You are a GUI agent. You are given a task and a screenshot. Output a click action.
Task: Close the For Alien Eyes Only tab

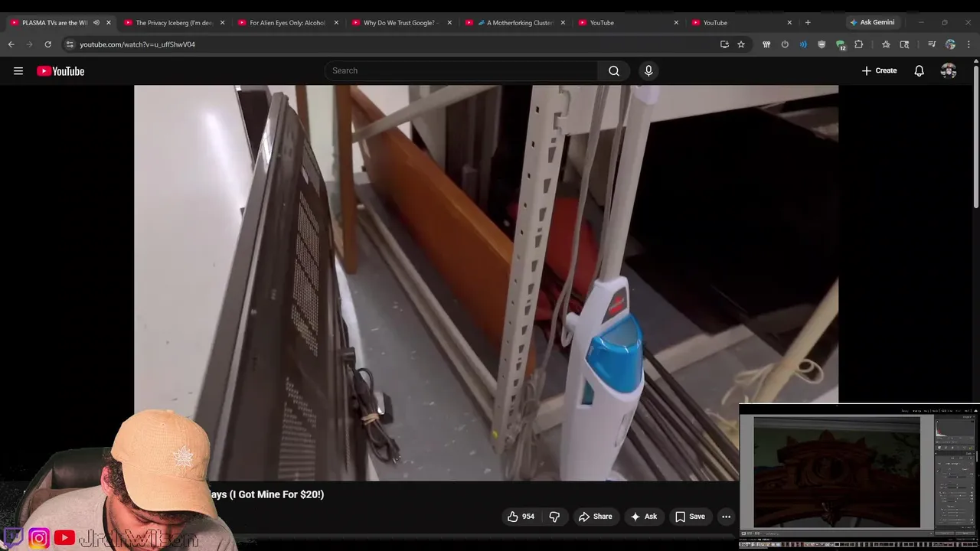pos(335,23)
